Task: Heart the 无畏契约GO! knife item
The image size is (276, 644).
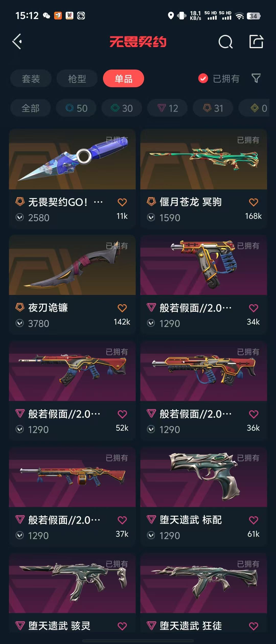Action: click(122, 202)
